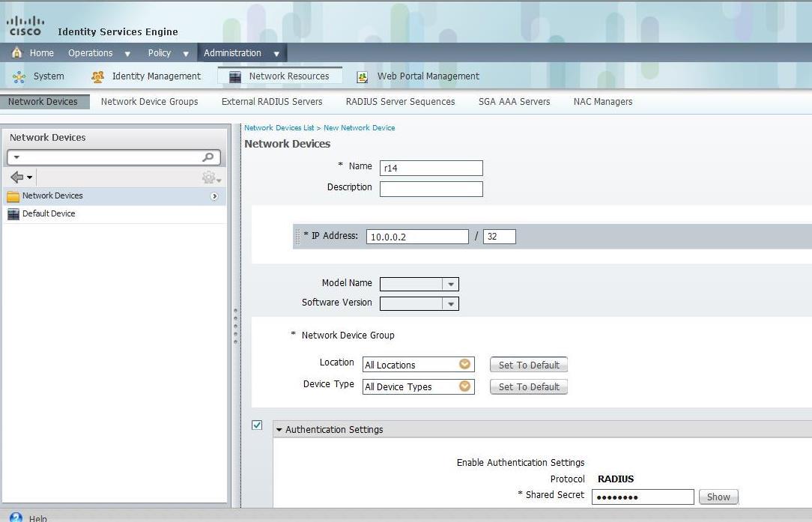Expand the Device Type dropdown

click(x=464, y=386)
